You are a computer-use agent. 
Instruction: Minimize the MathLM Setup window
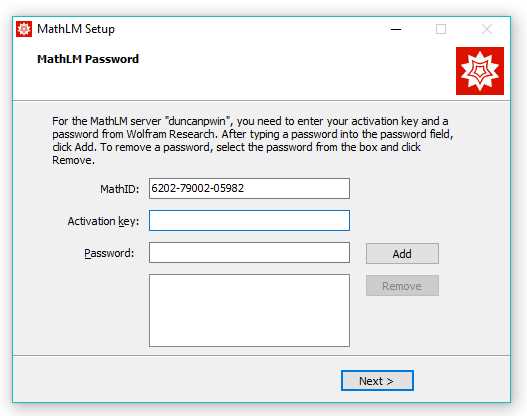[396, 29]
